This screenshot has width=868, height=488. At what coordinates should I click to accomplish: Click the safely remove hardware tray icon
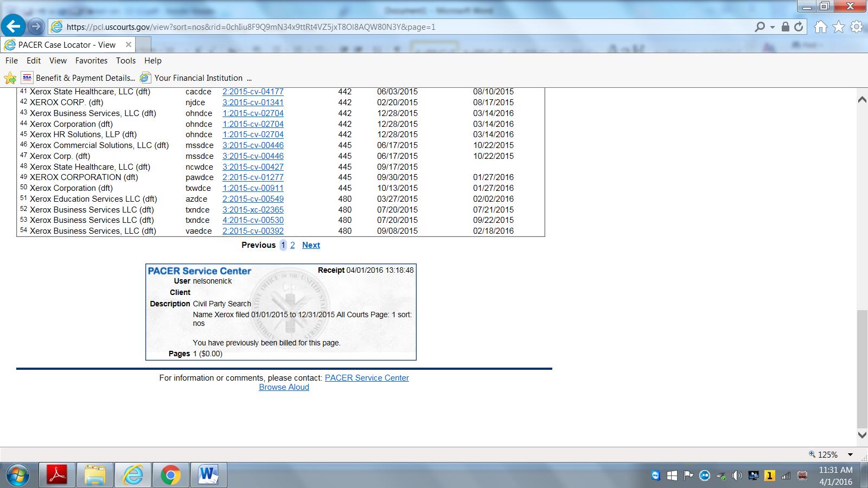point(721,476)
